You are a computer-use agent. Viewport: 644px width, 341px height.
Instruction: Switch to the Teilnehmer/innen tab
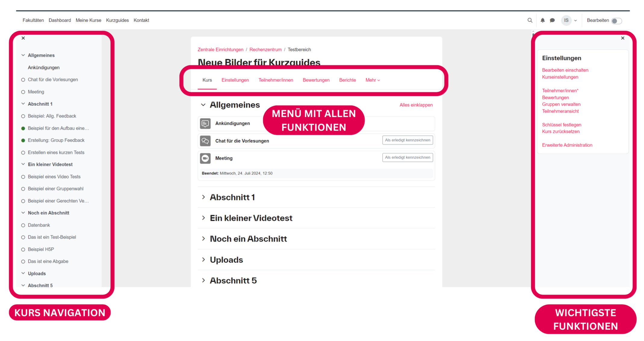[x=276, y=80]
